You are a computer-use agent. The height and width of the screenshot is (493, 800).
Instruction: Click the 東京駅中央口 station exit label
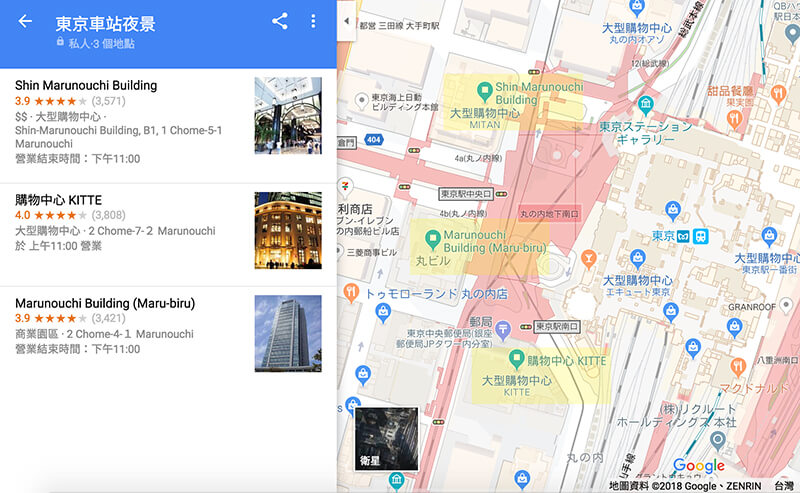(x=466, y=194)
